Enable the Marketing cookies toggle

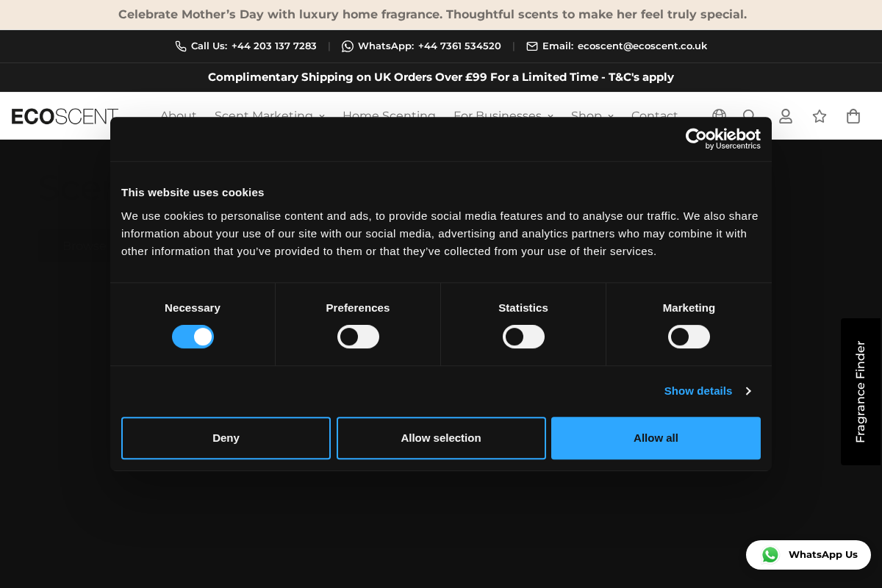coord(689,336)
